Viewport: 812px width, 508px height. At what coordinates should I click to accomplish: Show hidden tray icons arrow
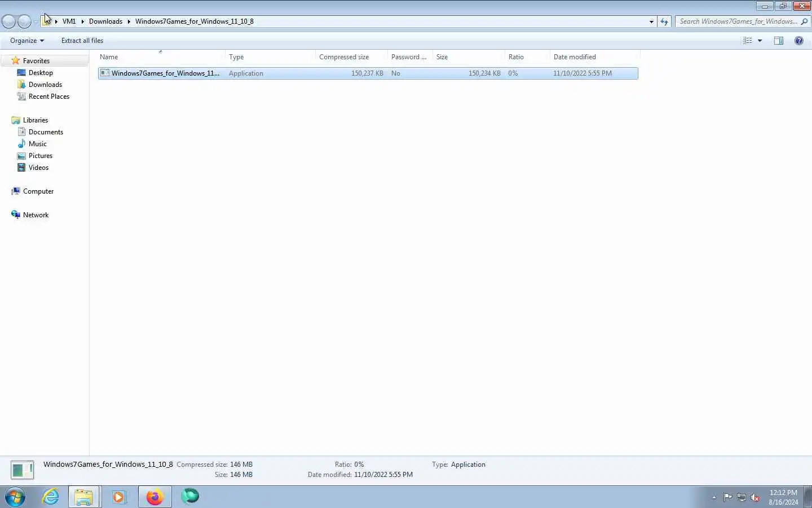(x=714, y=497)
